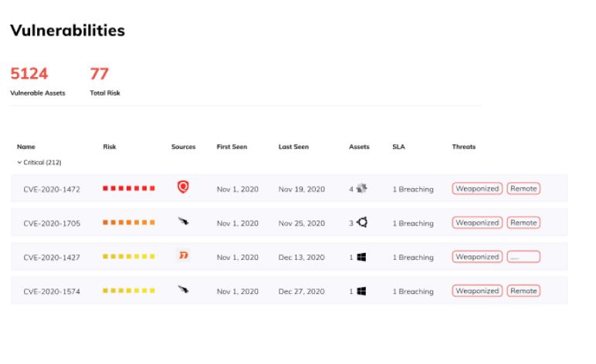Click the assets icon in CVE-2020-1472 row

pyautogui.click(x=361, y=187)
